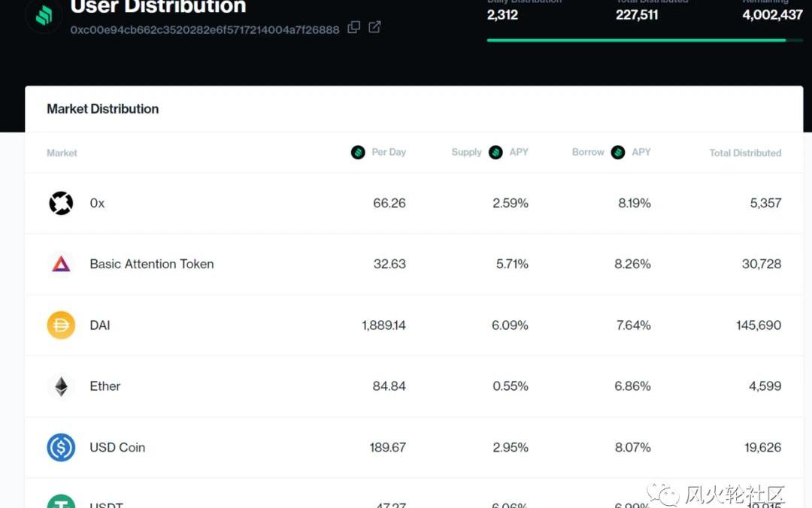Viewport: 812px width, 508px height.
Task: Open the Basic Attention Token market row
Action: (152, 264)
